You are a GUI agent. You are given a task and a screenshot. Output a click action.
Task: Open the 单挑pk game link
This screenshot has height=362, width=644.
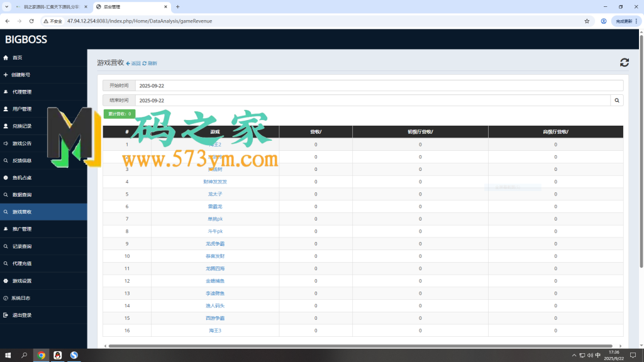tap(215, 219)
